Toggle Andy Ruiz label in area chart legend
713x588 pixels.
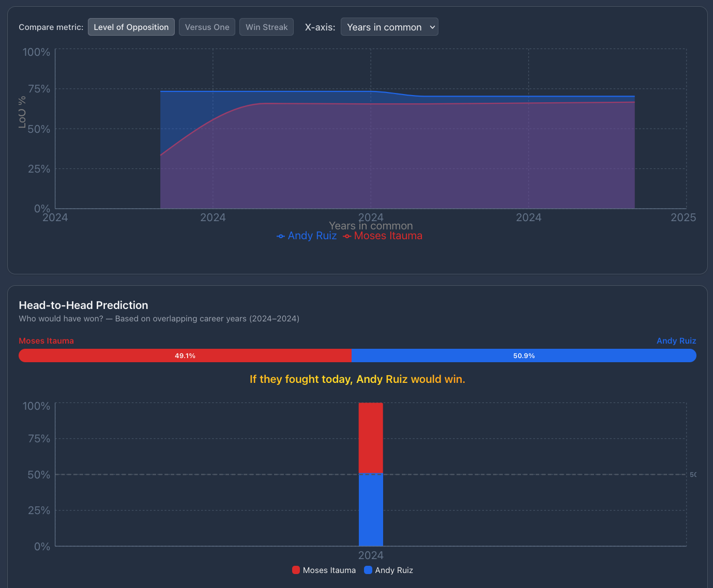coord(312,236)
